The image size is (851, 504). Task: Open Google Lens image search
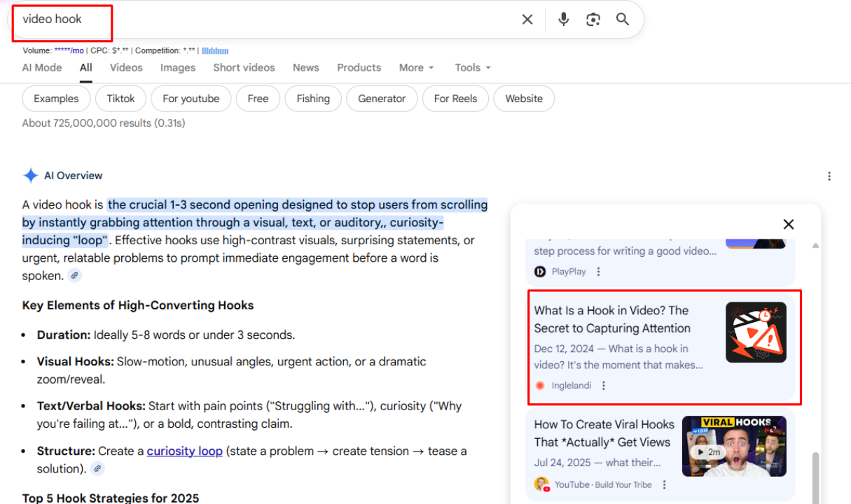593,19
